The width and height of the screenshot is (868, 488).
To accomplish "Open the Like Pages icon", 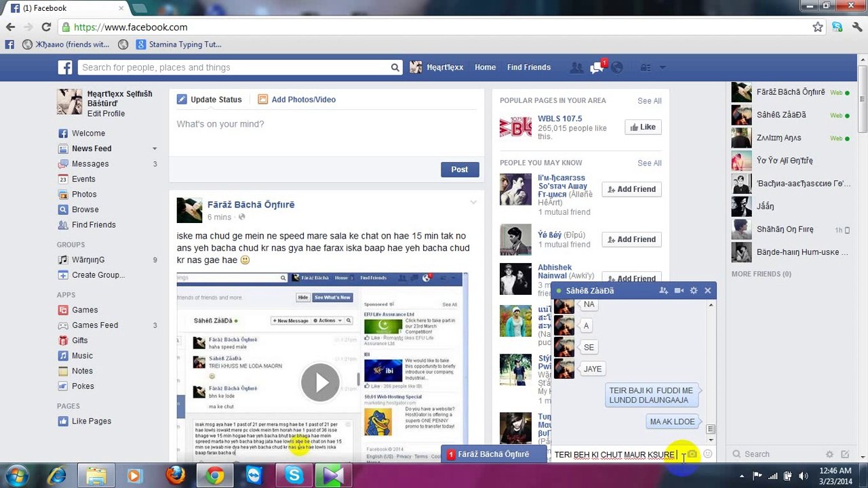I will (63, 421).
